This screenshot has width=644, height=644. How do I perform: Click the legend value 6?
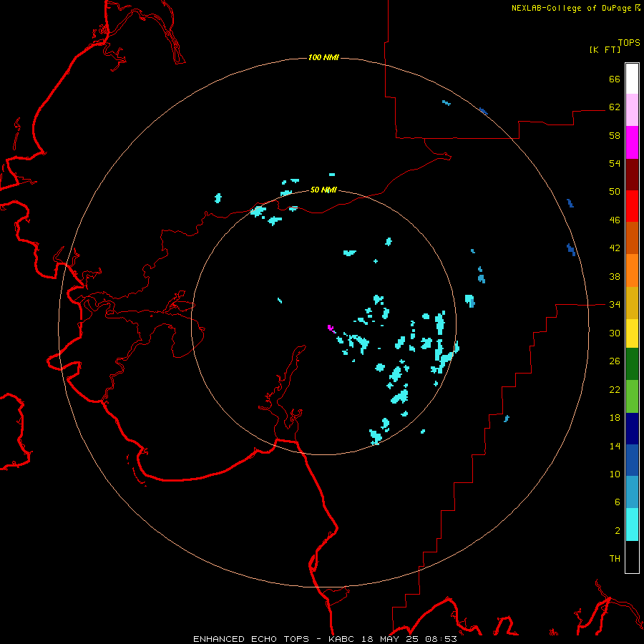point(618,502)
